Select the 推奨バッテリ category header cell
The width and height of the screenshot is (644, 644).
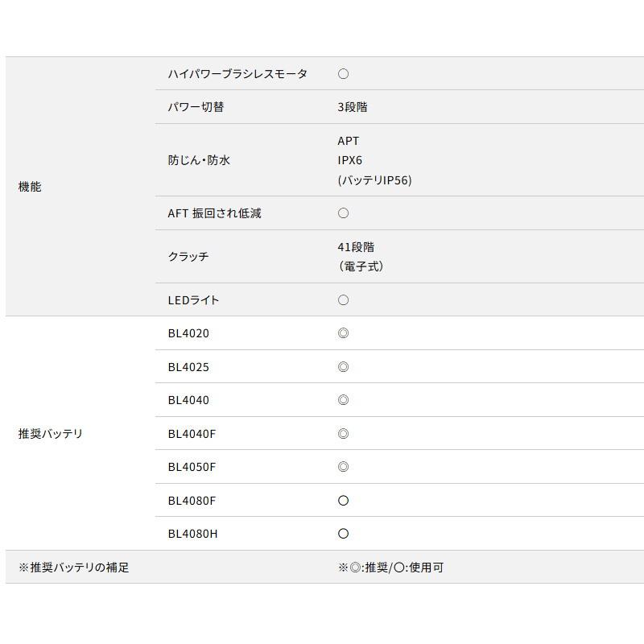click(50, 434)
